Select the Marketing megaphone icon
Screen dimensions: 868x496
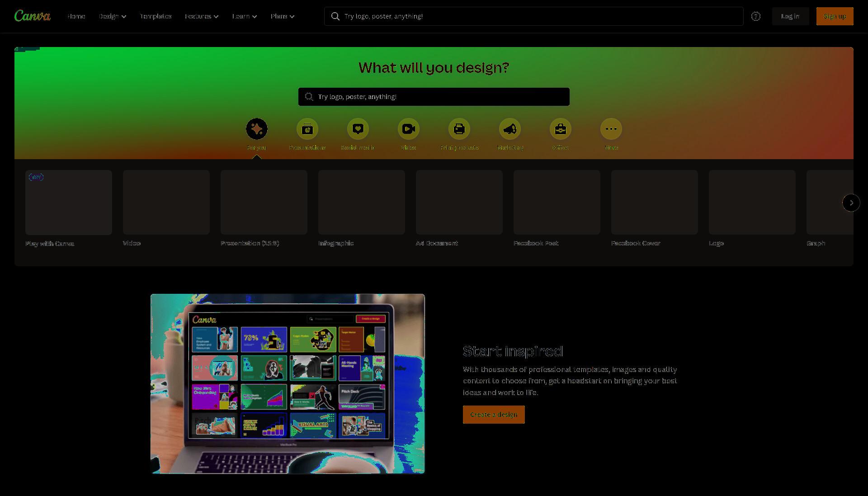510,129
